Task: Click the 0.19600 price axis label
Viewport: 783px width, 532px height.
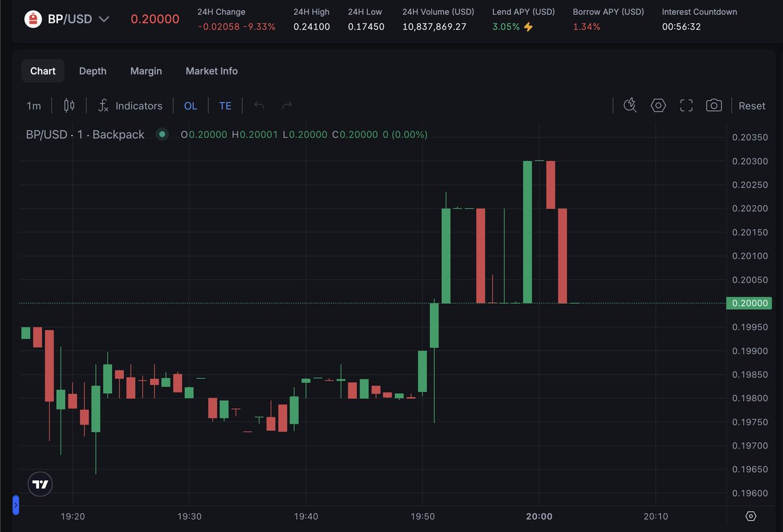Action: coord(749,493)
